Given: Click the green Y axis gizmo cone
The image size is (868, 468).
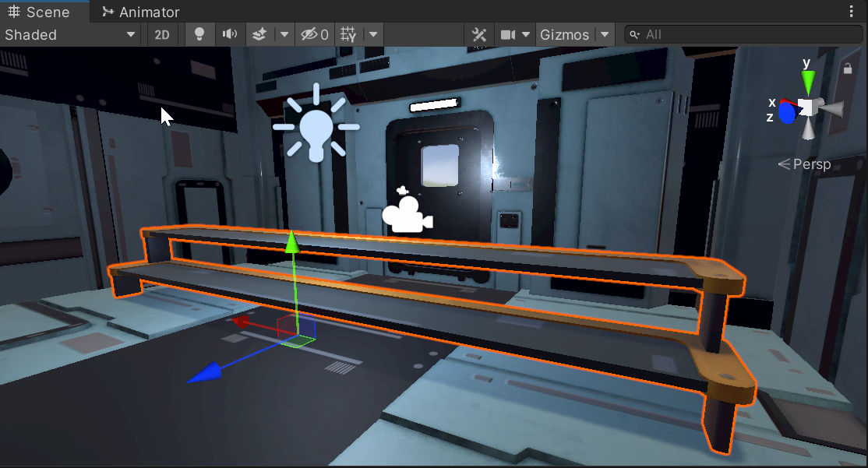Looking at the screenshot, I should (x=808, y=82).
